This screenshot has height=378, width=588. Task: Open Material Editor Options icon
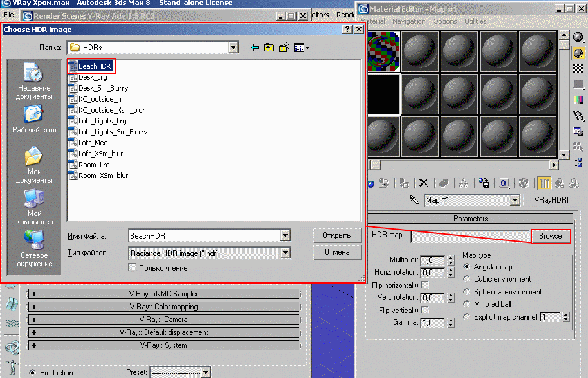578,131
